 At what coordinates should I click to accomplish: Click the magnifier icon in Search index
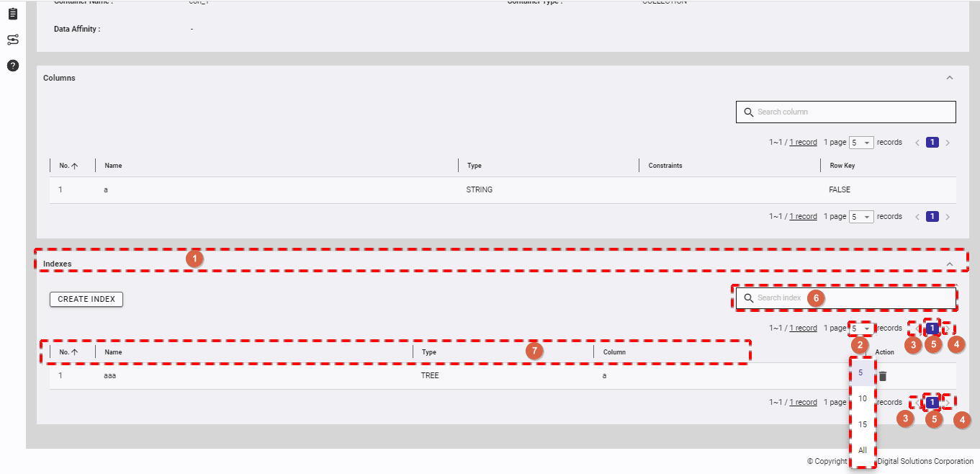[x=749, y=298]
